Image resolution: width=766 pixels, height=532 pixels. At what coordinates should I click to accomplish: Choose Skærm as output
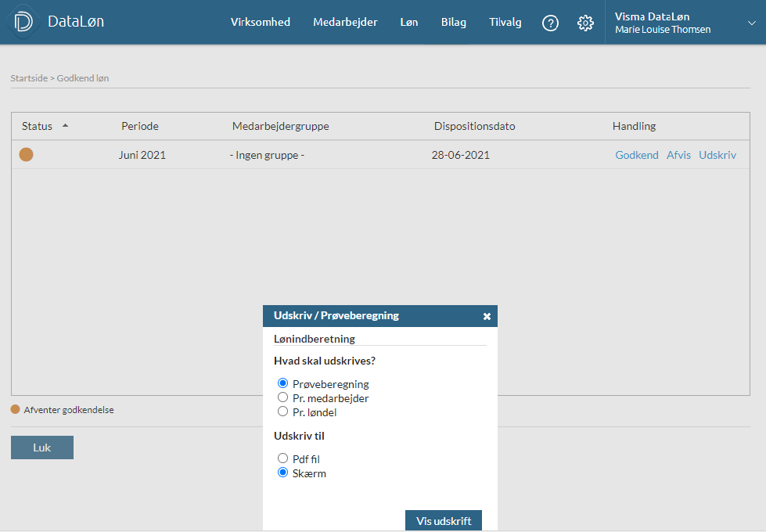pos(282,473)
